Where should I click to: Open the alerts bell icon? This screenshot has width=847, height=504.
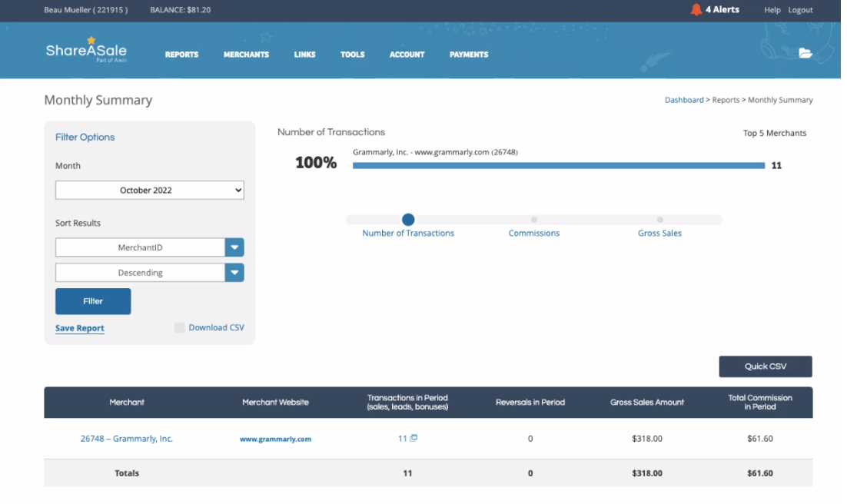(x=696, y=10)
